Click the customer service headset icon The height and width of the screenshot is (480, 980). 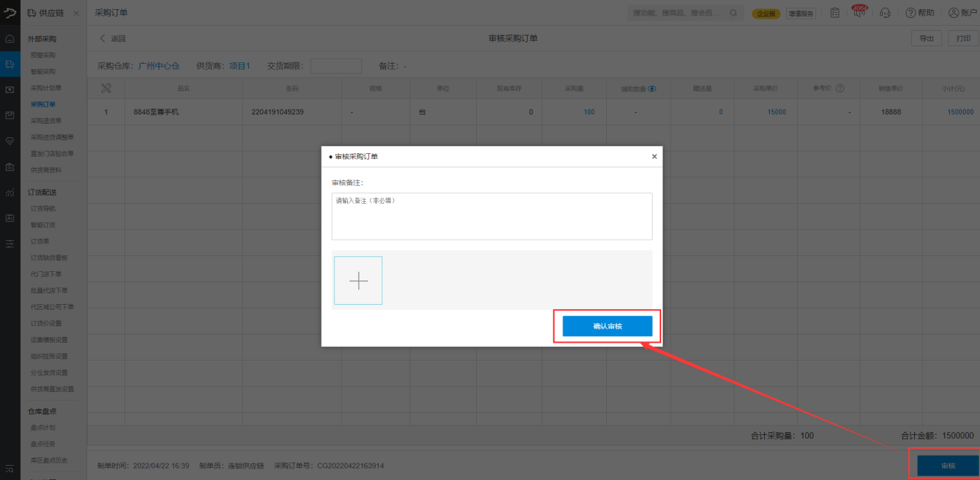point(885,13)
